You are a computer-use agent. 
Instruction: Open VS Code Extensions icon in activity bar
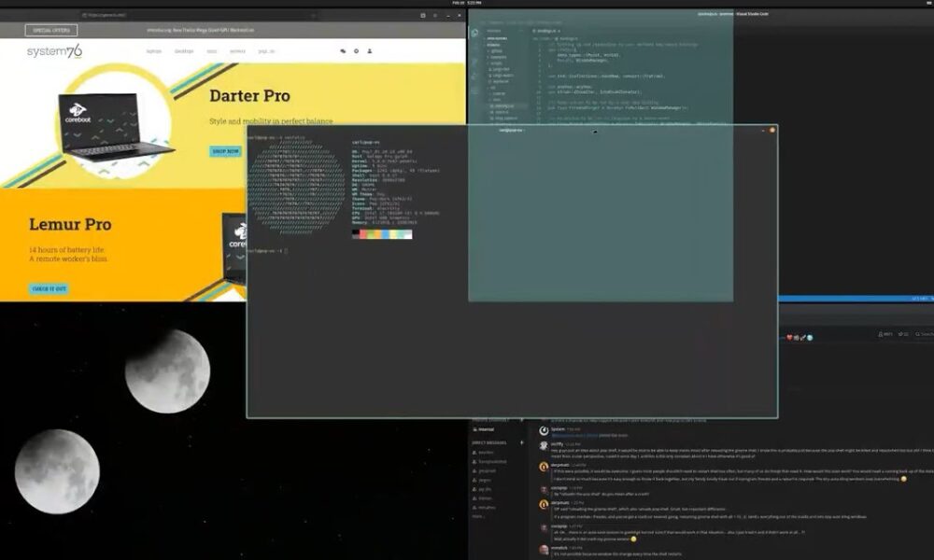pyautogui.click(x=474, y=91)
